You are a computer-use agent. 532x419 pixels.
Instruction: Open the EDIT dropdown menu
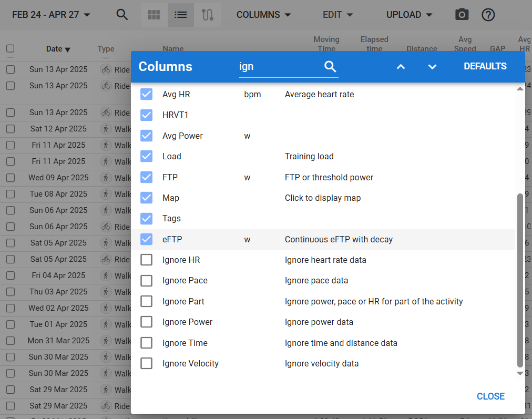(x=337, y=15)
